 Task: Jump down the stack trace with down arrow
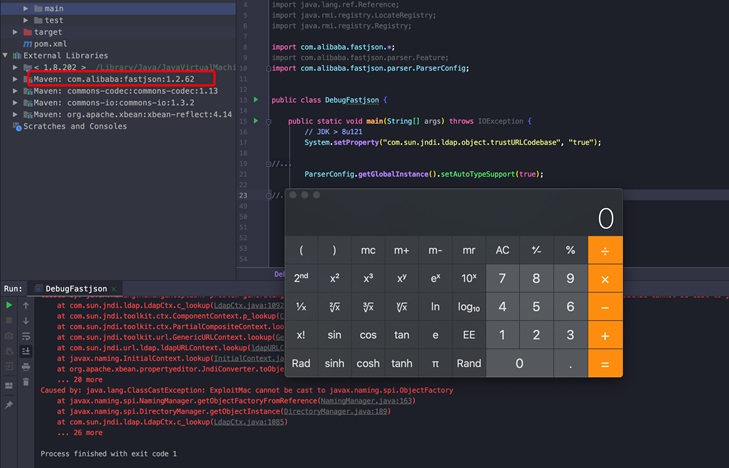point(26,321)
